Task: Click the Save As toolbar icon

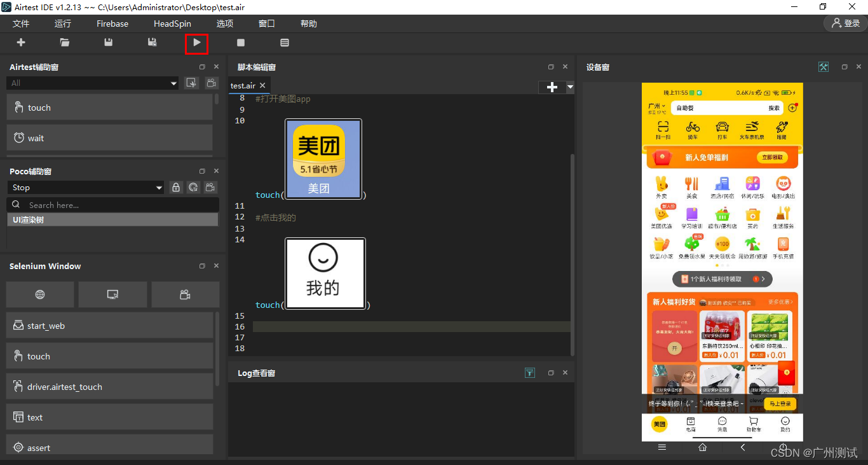Action: (153, 43)
